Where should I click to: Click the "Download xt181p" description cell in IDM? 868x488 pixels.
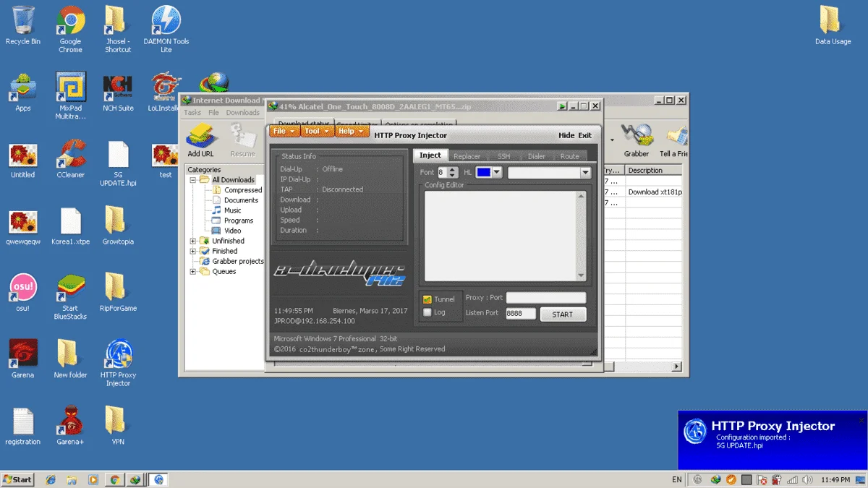coord(655,192)
